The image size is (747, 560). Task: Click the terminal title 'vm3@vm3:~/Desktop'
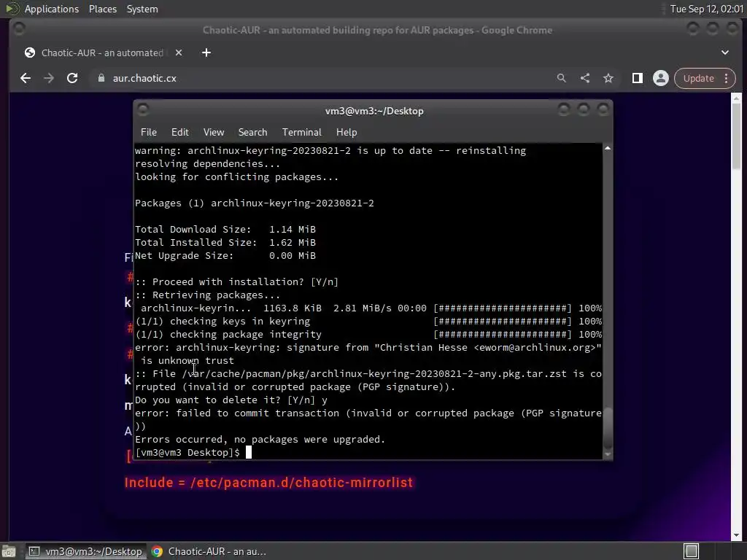click(374, 111)
